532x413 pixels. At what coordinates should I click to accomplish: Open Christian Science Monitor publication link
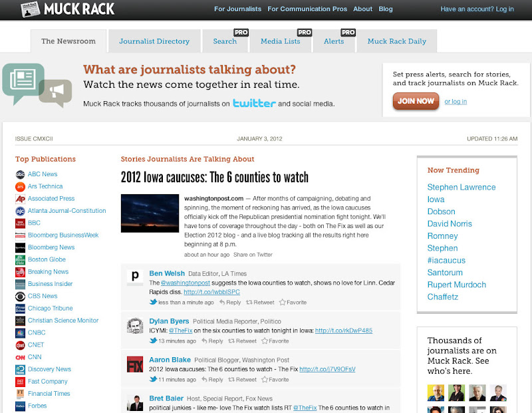(x=63, y=321)
